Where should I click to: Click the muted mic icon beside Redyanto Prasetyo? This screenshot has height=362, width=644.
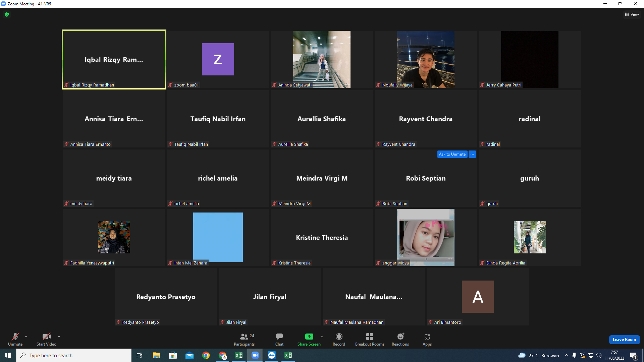pyautogui.click(x=118, y=322)
